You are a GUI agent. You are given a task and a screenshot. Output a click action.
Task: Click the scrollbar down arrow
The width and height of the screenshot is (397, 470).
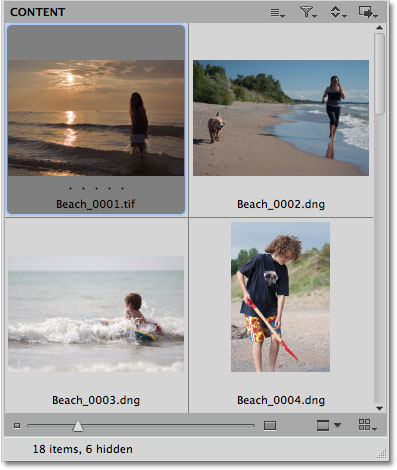point(379,408)
